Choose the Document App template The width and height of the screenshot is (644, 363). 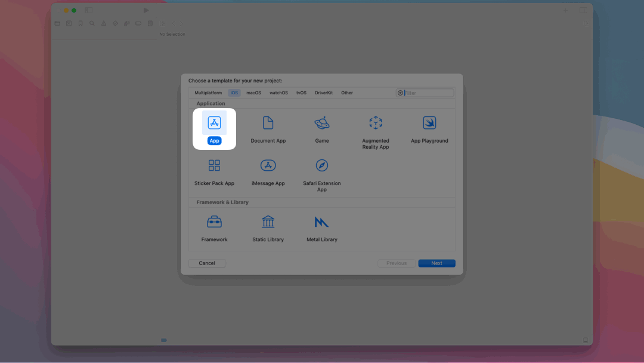[268, 123]
